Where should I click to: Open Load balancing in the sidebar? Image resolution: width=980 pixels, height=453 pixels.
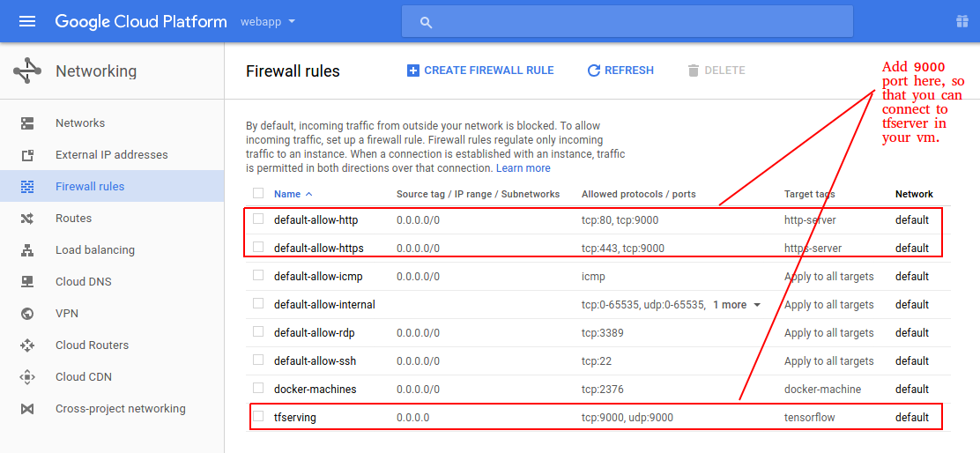[x=95, y=250]
